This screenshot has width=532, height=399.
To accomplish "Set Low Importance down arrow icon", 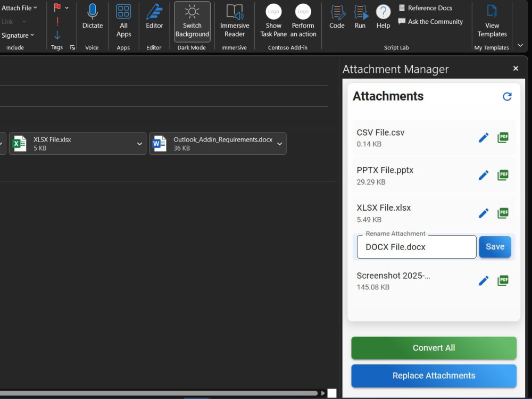I will point(57,35).
